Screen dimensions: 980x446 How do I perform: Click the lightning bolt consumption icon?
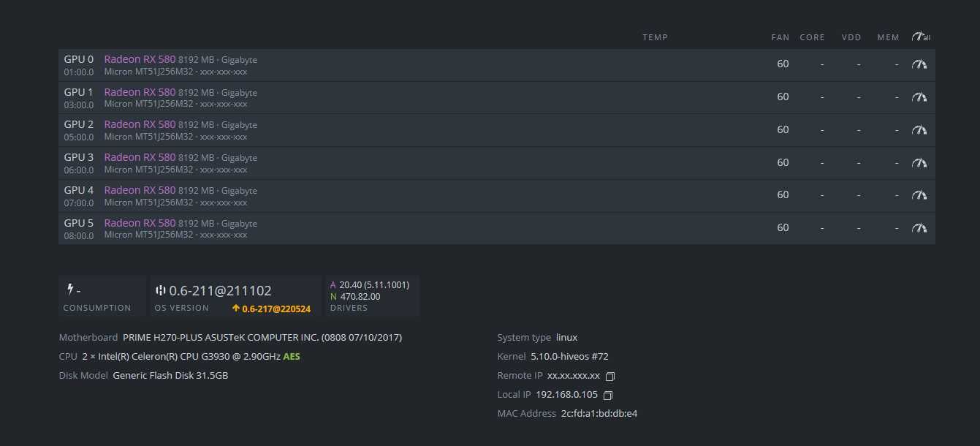tap(70, 290)
